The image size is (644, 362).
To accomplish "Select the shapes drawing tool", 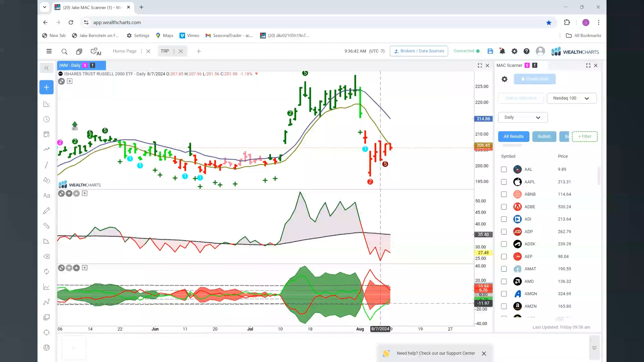I will click(x=47, y=180).
